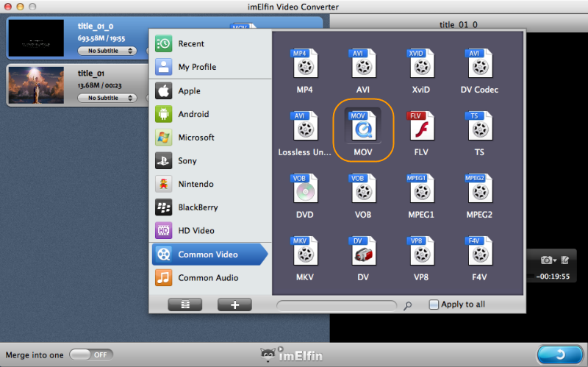Screen dimensions: 588x367
Task: Select the title_01 video thumbnail
Action: click(x=36, y=85)
